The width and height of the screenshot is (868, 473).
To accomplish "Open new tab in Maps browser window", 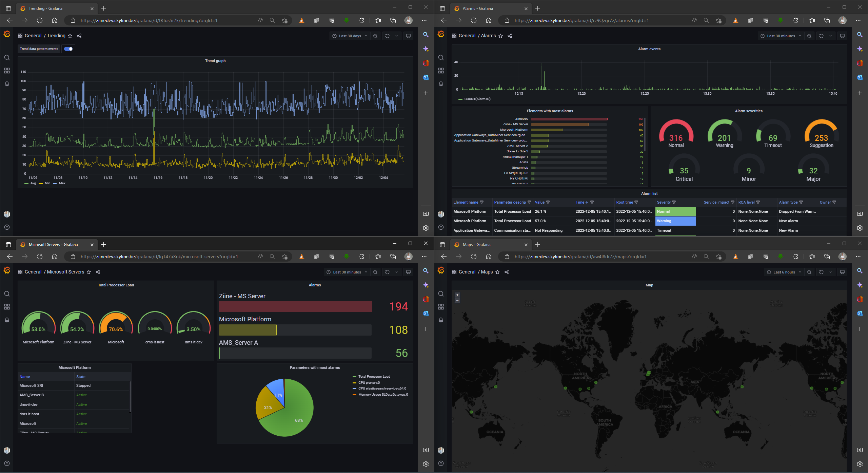I will coord(538,245).
